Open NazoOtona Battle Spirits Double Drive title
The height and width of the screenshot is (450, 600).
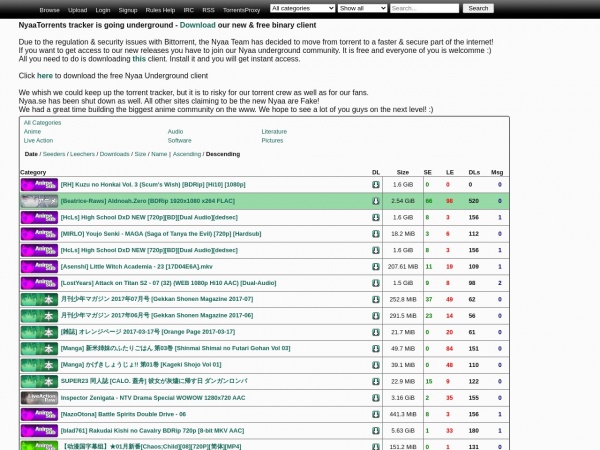[x=123, y=414]
